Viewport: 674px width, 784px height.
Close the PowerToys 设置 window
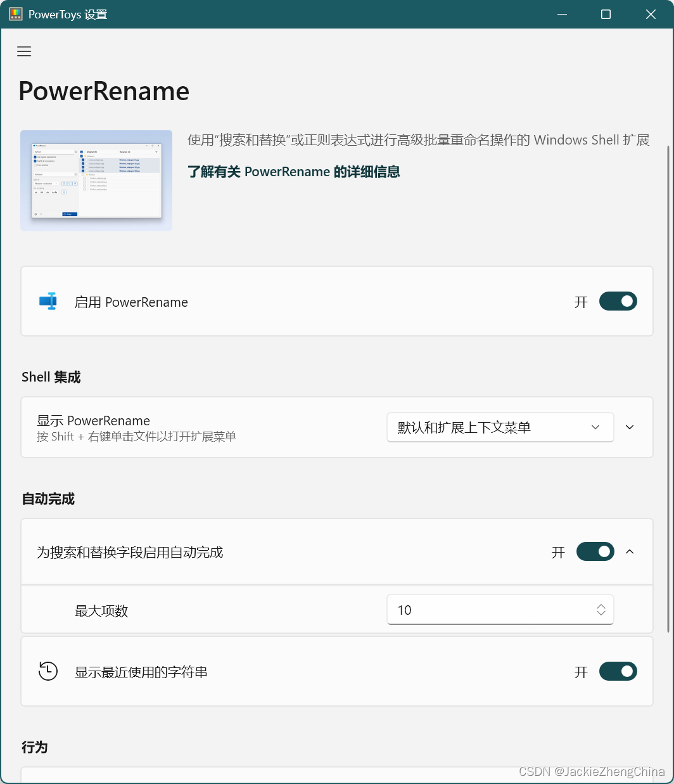pos(651,14)
